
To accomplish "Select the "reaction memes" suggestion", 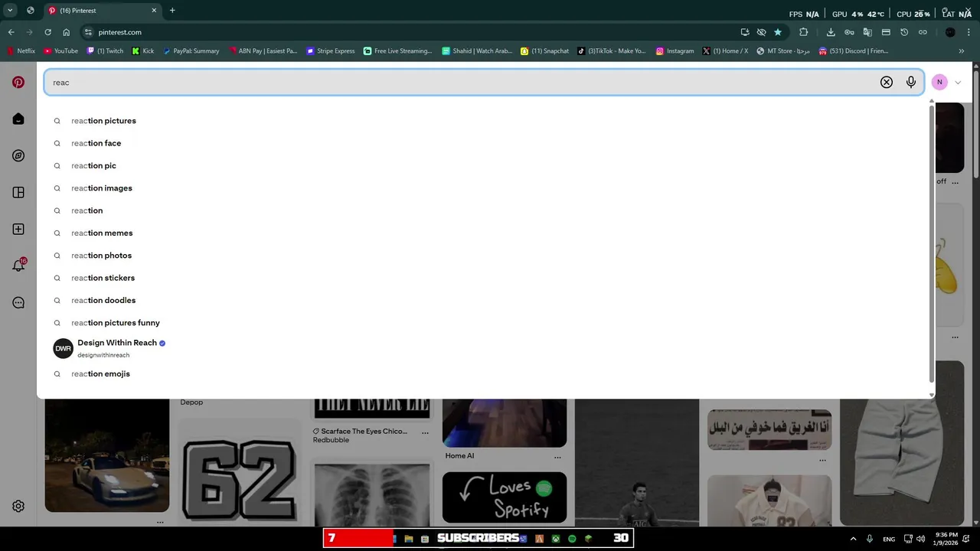I will click(x=102, y=233).
